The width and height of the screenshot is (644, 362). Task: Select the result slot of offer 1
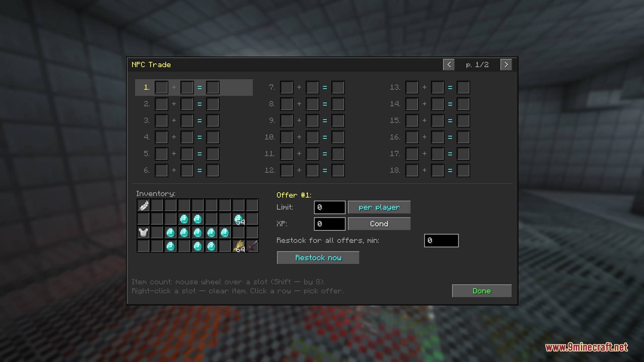(213, 87)
